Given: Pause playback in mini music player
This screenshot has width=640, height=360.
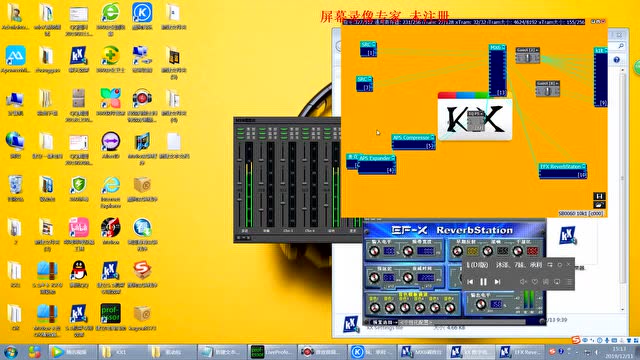Looking at the screenshot, I should click(483, 282).
